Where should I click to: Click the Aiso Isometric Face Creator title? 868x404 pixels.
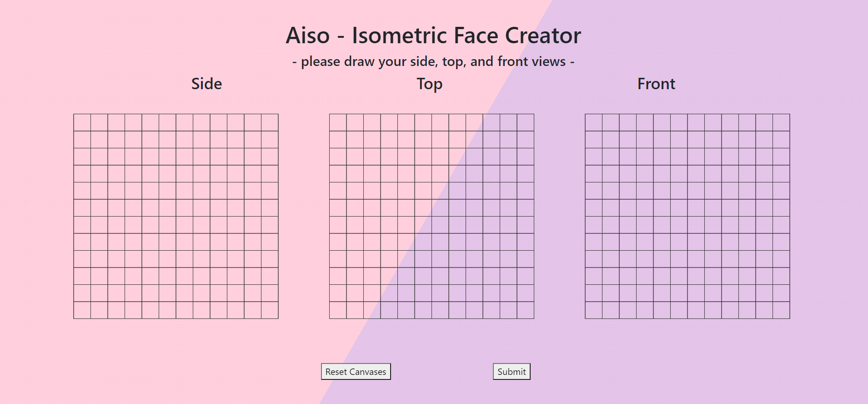433,35
